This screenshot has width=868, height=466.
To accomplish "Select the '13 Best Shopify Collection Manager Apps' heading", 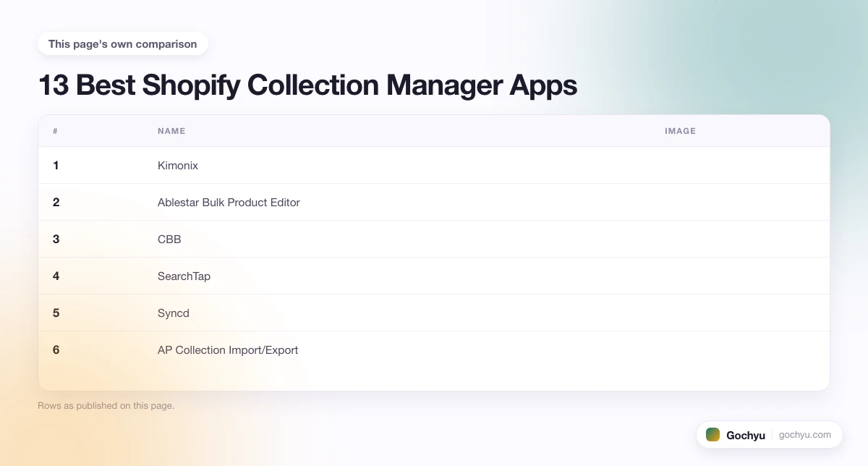I will click(x=307, y=85).
